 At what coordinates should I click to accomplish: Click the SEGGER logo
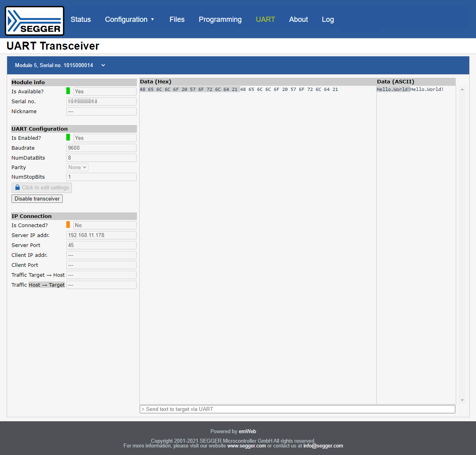[x=35, y=21]
